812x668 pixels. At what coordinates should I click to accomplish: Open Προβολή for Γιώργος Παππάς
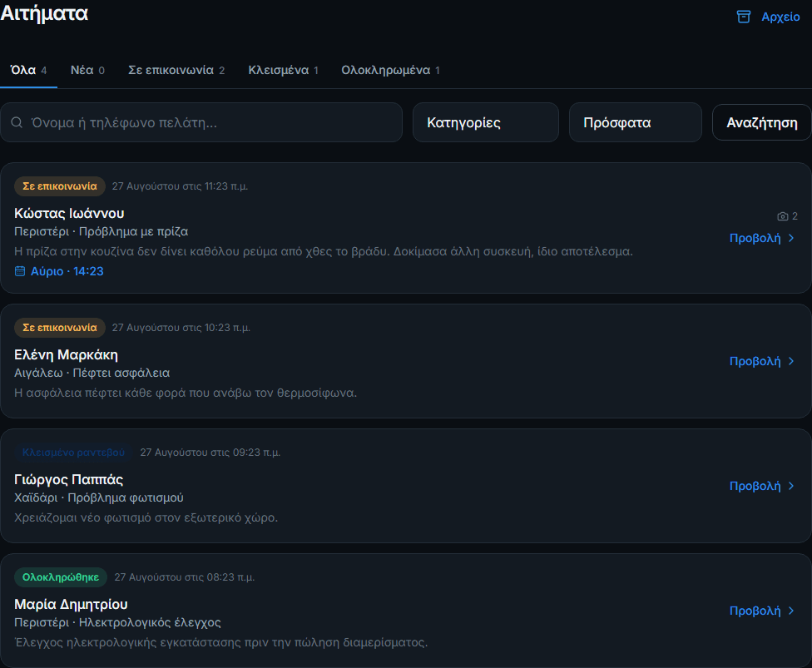[755, 486]
